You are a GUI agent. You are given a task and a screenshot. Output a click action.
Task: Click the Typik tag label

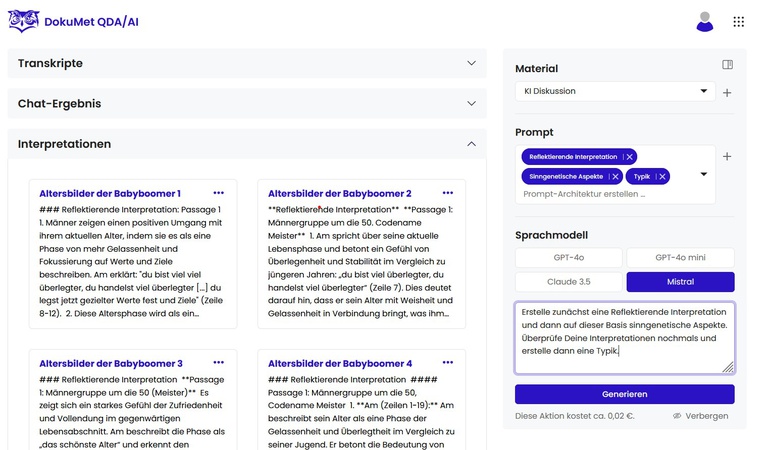[x=642, y=176]
